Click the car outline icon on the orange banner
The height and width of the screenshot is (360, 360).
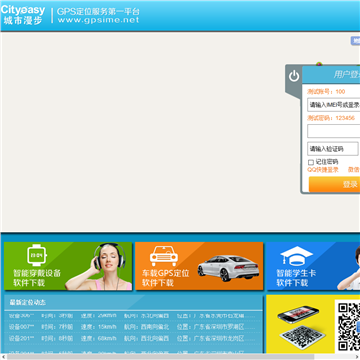(164, 256)
